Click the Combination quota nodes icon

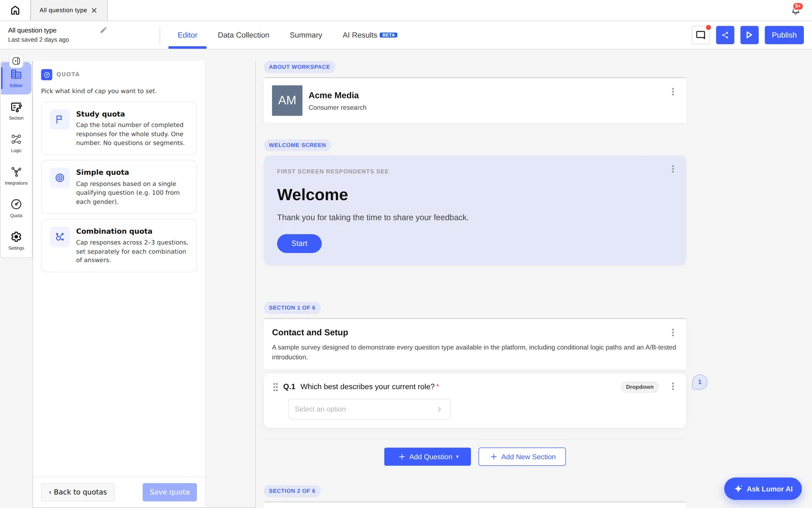point(60,237)
